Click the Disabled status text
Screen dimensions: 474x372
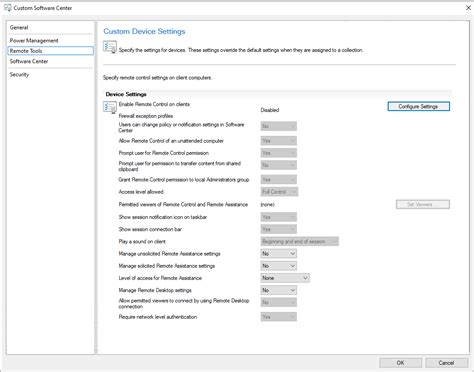(270, 110)
